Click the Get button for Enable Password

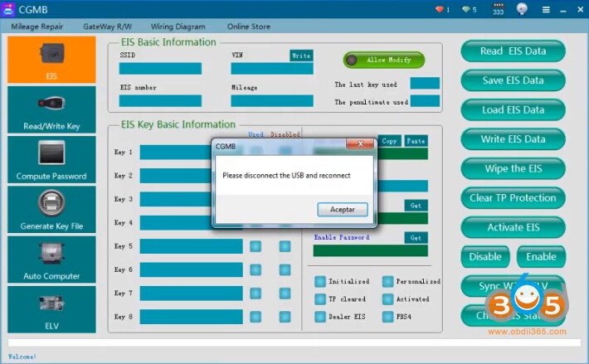point(416,238)
